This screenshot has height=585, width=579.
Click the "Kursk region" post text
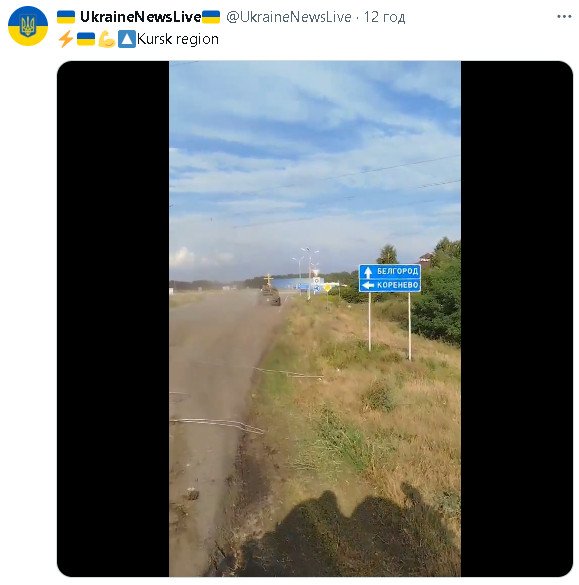point(178,39)
